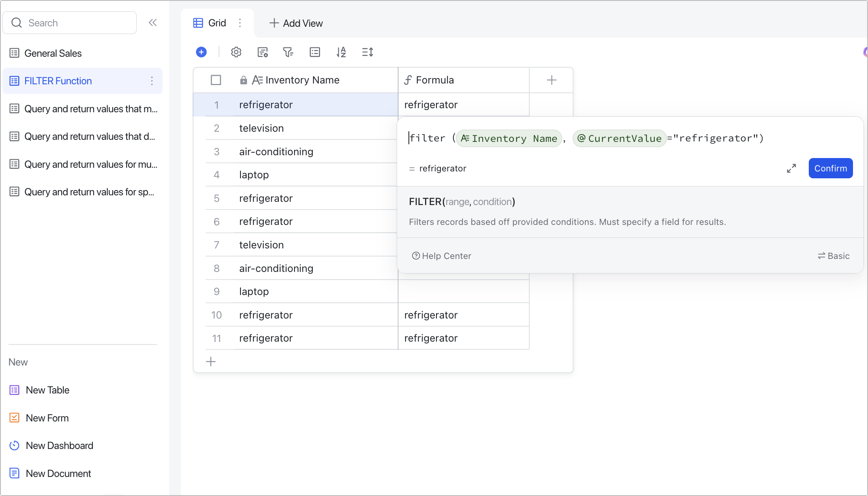Open the A-Z sort icon
This screenshot has height=496, width=868.
341,52
